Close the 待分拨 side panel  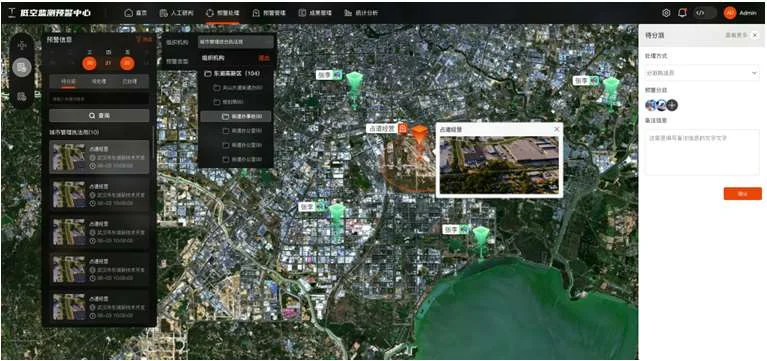tap(755, 36)
